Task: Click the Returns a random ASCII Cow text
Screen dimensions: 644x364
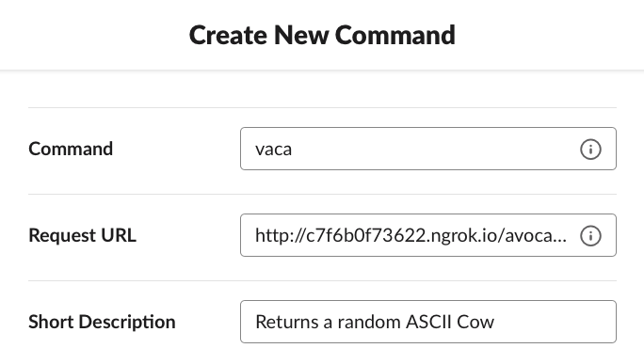Action: pyautogui.click(x=375, y=322)
